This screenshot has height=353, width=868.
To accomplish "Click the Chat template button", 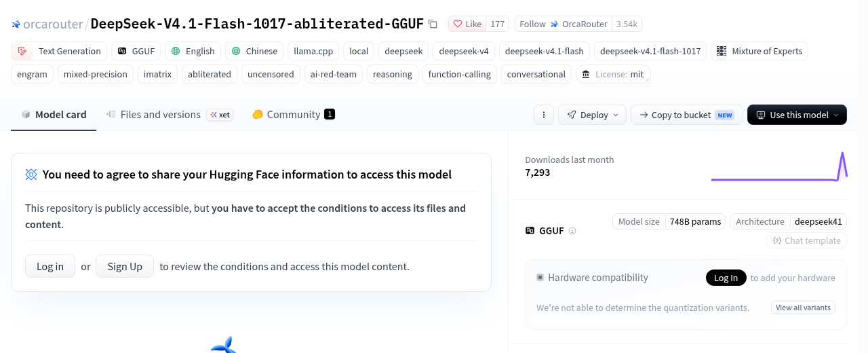I will [806, 240].
